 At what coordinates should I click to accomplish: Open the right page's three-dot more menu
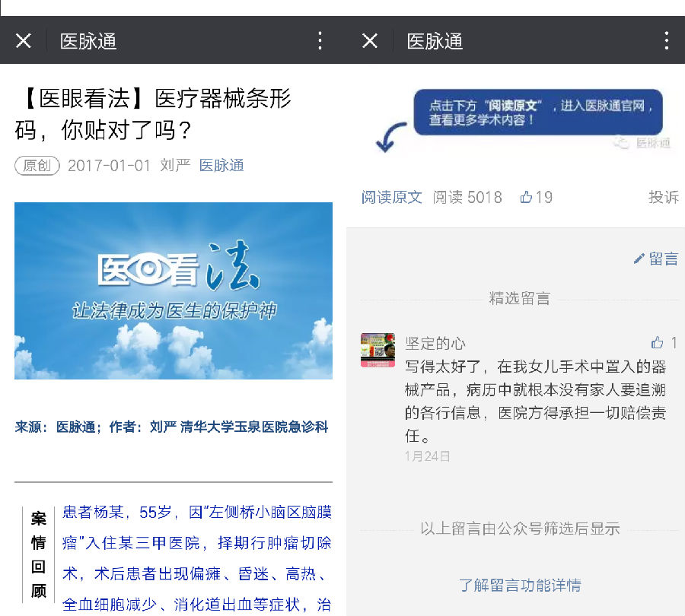coord(667,41)
